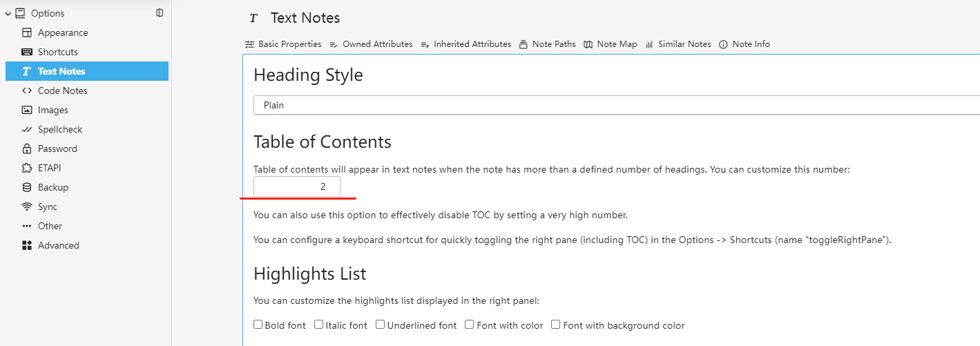Viewport: 980px width, 346px height.
Task: Toggle the Options note split icon
Action: tap(160, 12)
